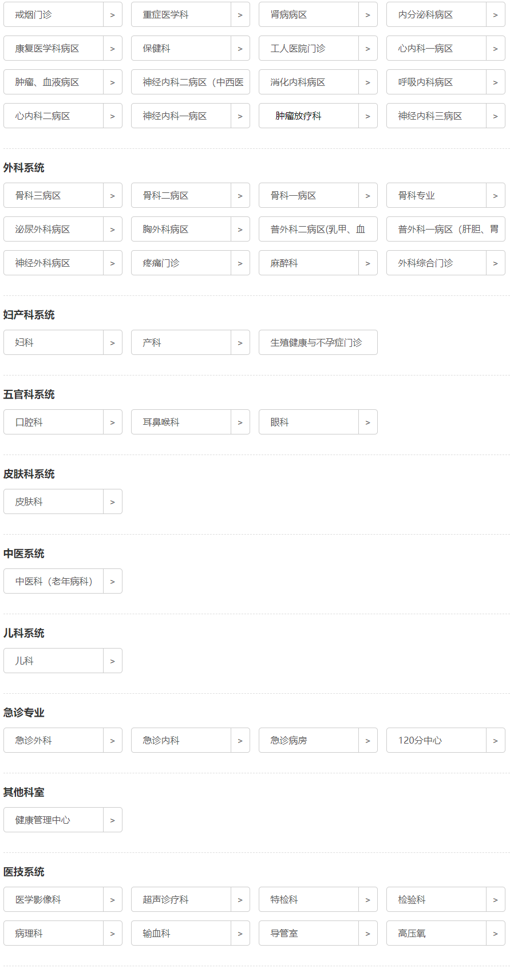The image size is (510, 980).
Task: Click arrow beside 泌尿外科病区
Action: tap(112, 230)
